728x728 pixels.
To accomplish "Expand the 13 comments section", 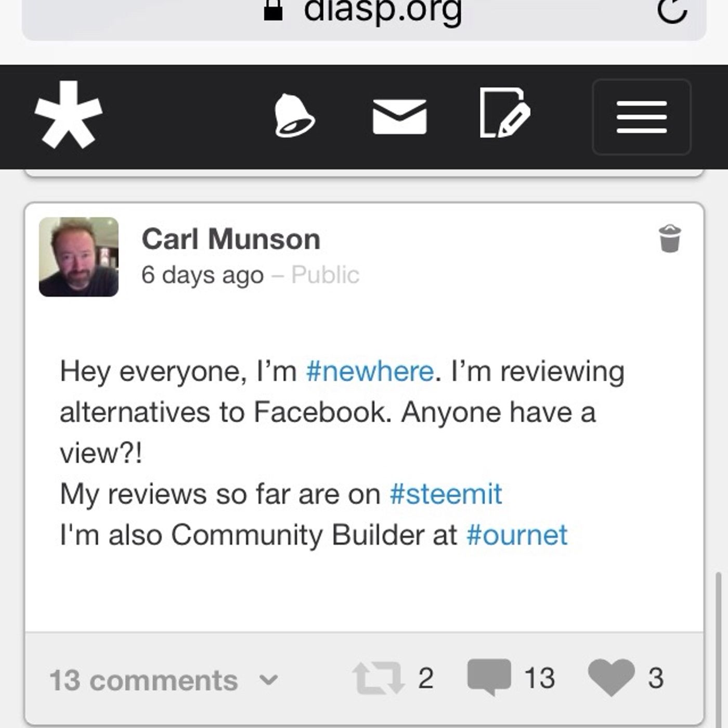I will [144, 680].
